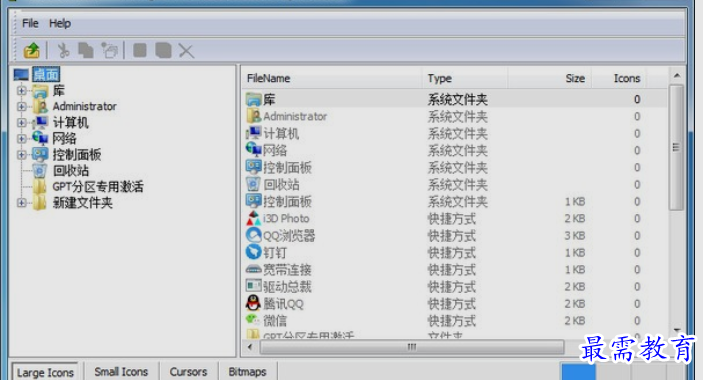Switch to the Small Icons tab

[x=121, y=371]
